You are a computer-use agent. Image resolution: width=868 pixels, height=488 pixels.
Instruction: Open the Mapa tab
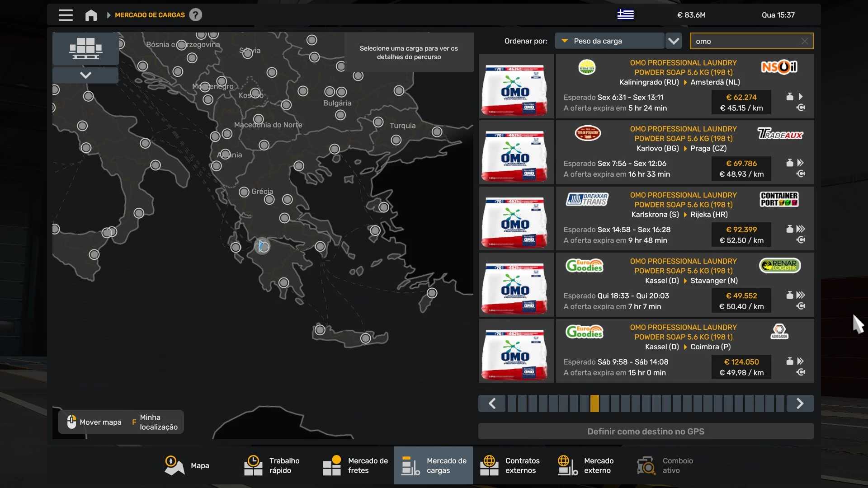pos(186,466)
